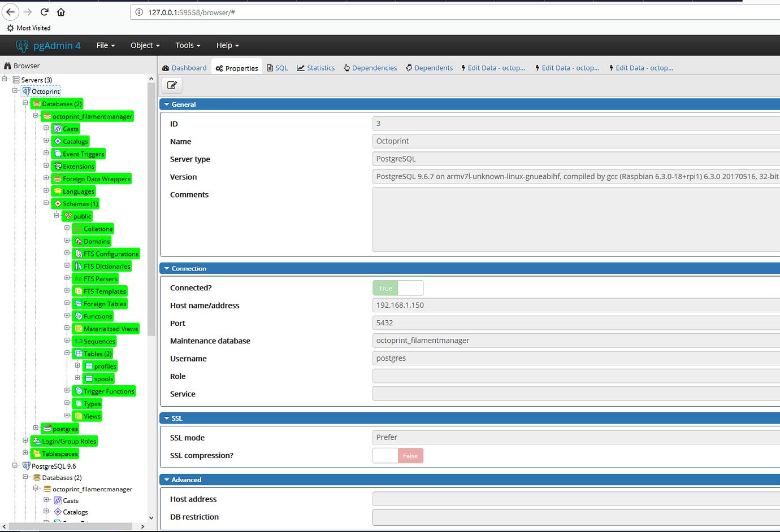
Task: Toggle the SSL compression False switch
Action: 398,456
